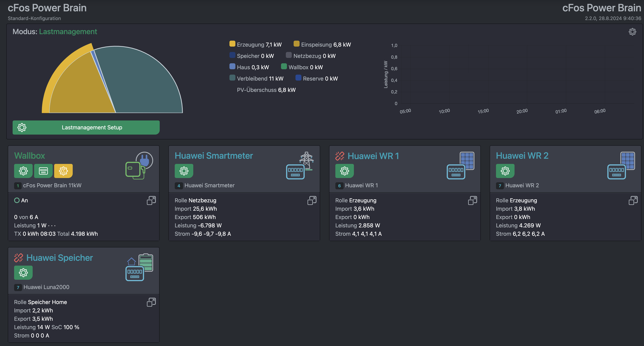Click the Wallbox 'Leistung 1 W' dots

click(x=52, y=226)
